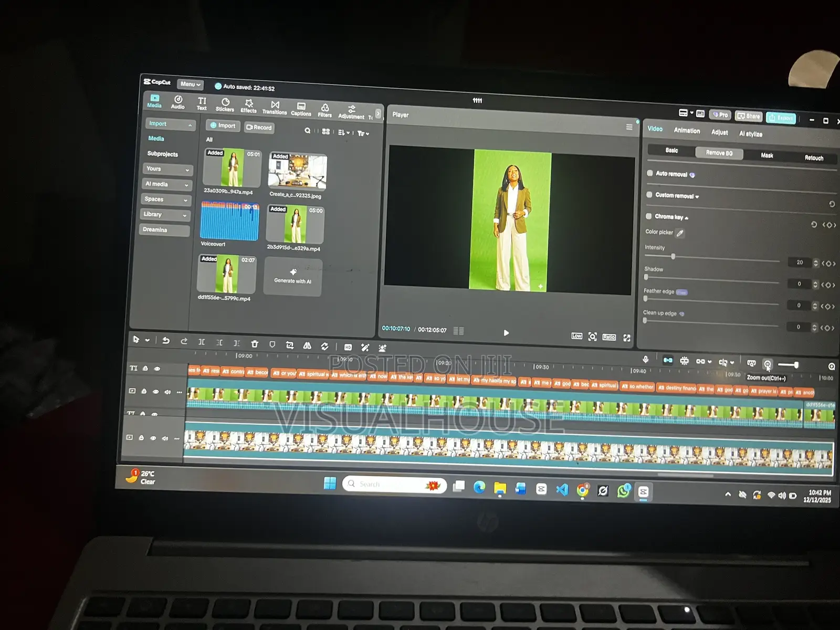Open the Mask sub-tab
The width and height of the screenshot is (840, 630).
coord(767,155)
